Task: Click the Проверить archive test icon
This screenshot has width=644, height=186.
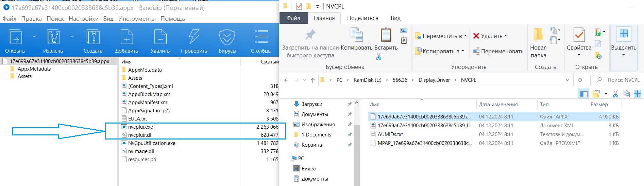Action: click(194, 37)
